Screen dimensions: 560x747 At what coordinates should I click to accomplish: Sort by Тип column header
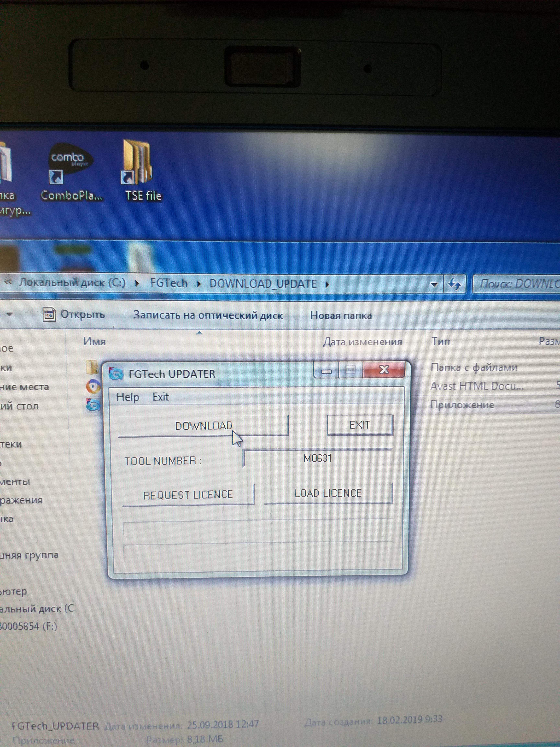[x=441, y=341]
